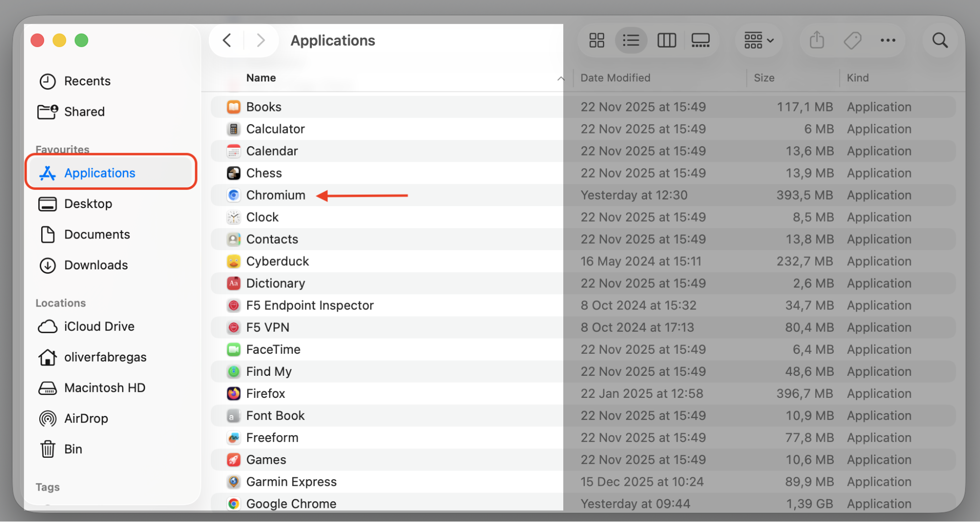Select the Font Book app icon
The image size is (980, 522).
tap(234, 416)
